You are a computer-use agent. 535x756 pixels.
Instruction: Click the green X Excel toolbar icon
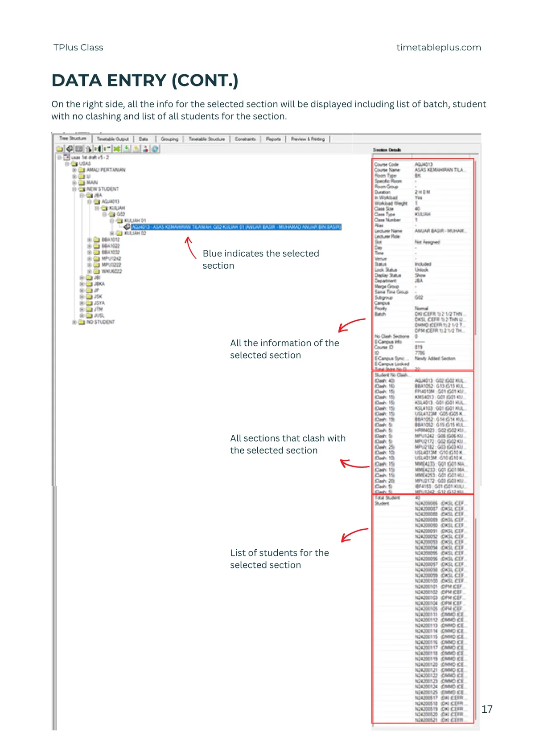point(117,149)
